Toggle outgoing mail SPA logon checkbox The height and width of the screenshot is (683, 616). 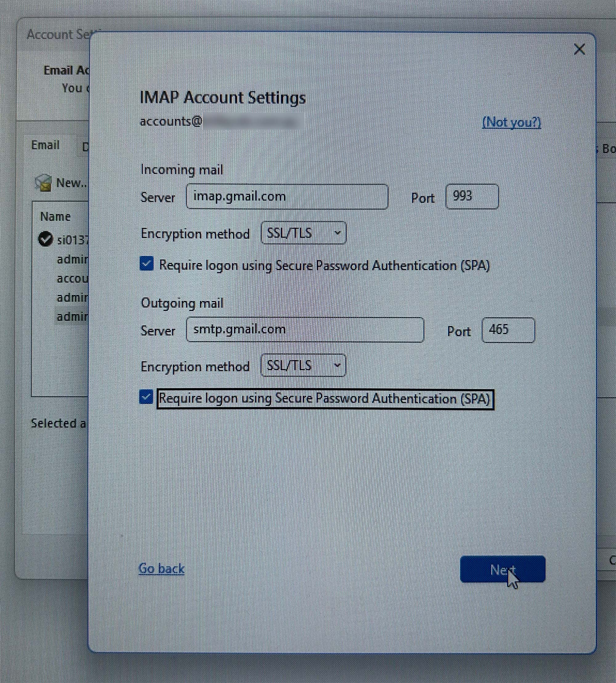147,397
